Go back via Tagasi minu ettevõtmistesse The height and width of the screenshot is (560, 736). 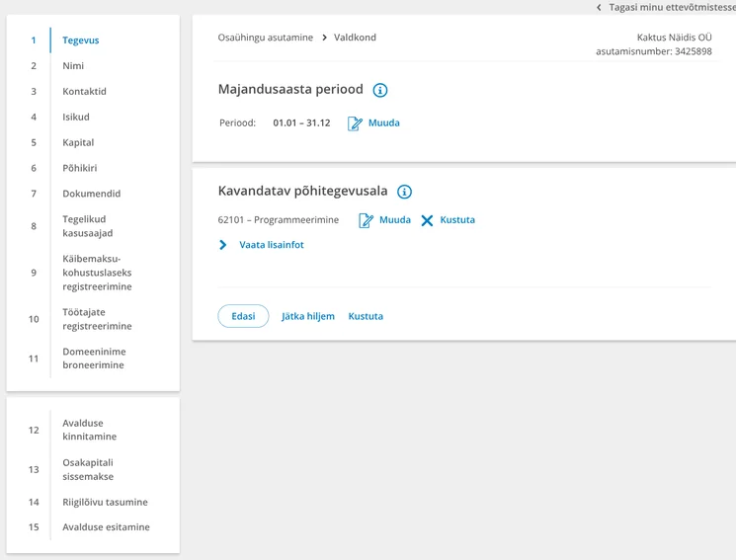click(672, 8)
